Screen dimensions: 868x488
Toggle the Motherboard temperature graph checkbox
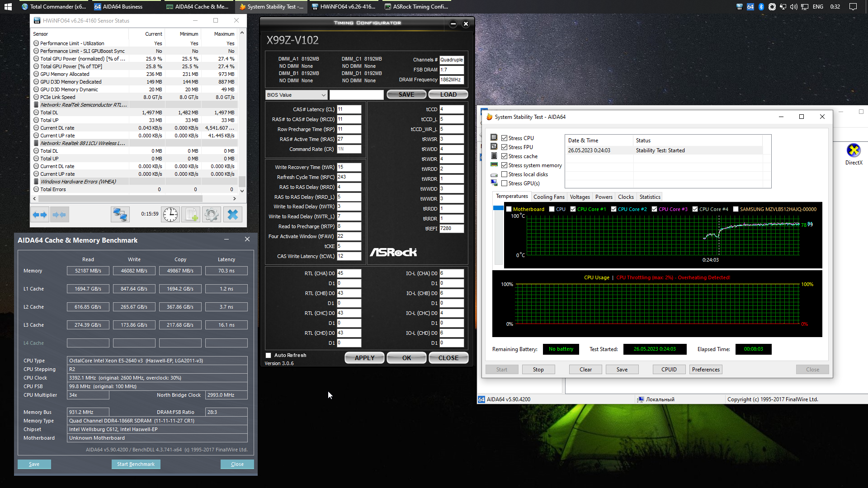pyautogui.click(x=509, y=209)
